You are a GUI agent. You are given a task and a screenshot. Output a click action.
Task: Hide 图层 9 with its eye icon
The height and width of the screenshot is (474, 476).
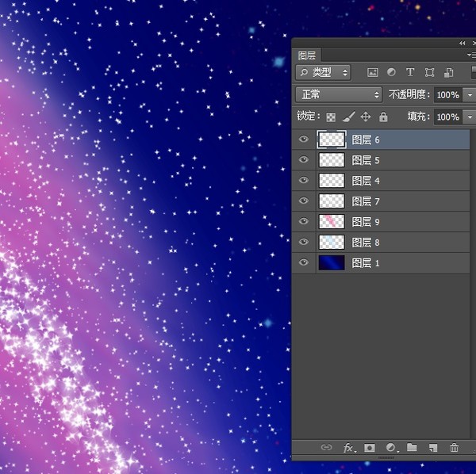(x=303, y=221)
